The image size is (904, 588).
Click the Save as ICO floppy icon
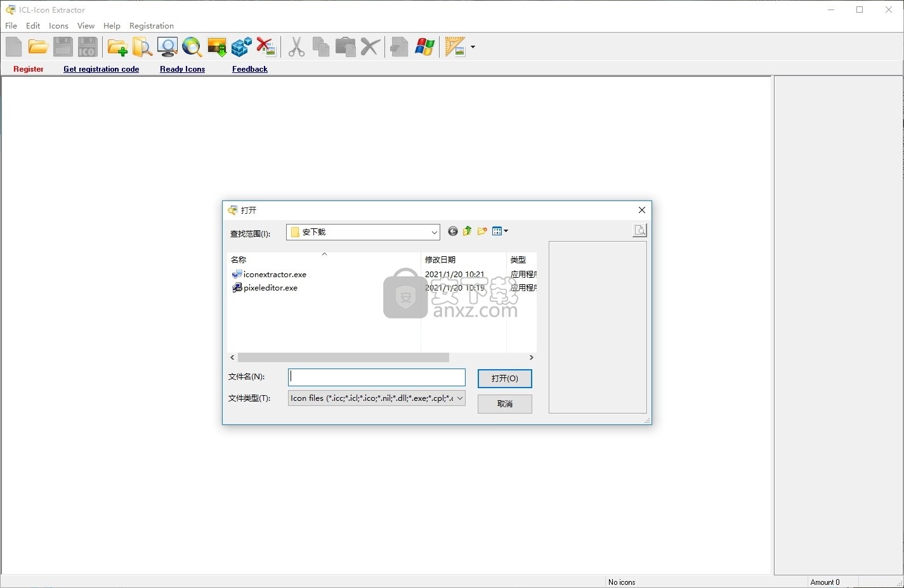point(88,47)
